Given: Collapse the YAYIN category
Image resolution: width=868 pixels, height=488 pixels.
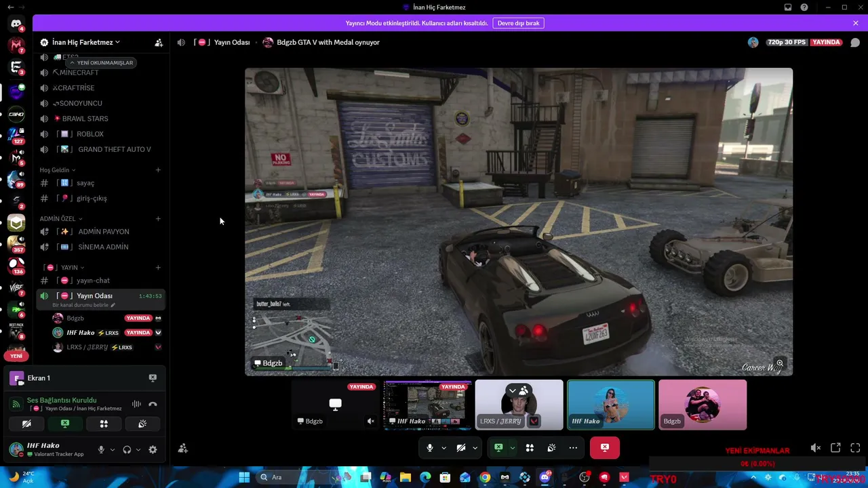Looking at the screenshot, I should tap(64, 268).
